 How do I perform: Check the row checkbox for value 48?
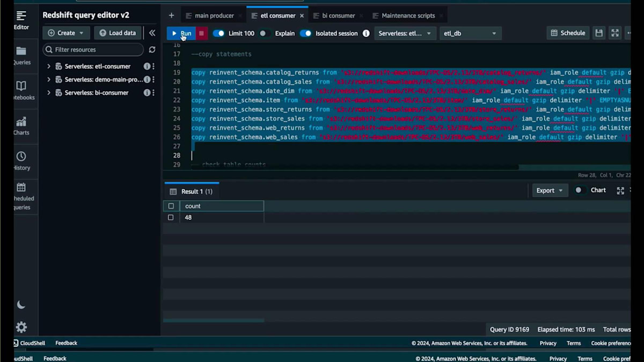[x=171, y=218]
